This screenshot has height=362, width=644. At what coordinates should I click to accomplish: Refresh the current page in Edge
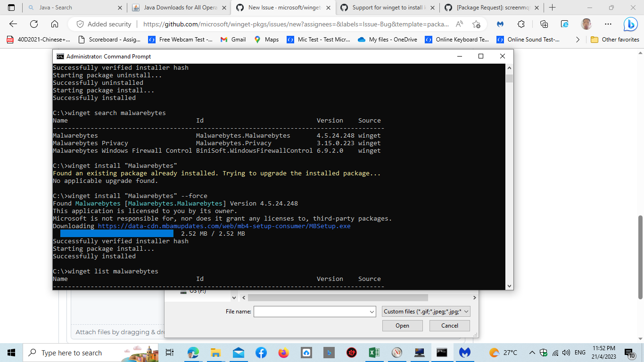click(34, 24)
